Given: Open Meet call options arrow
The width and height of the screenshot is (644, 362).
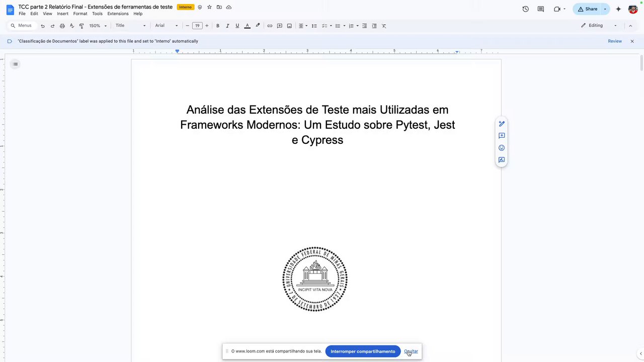Looking at the screenshot, I should pos(565,9).
